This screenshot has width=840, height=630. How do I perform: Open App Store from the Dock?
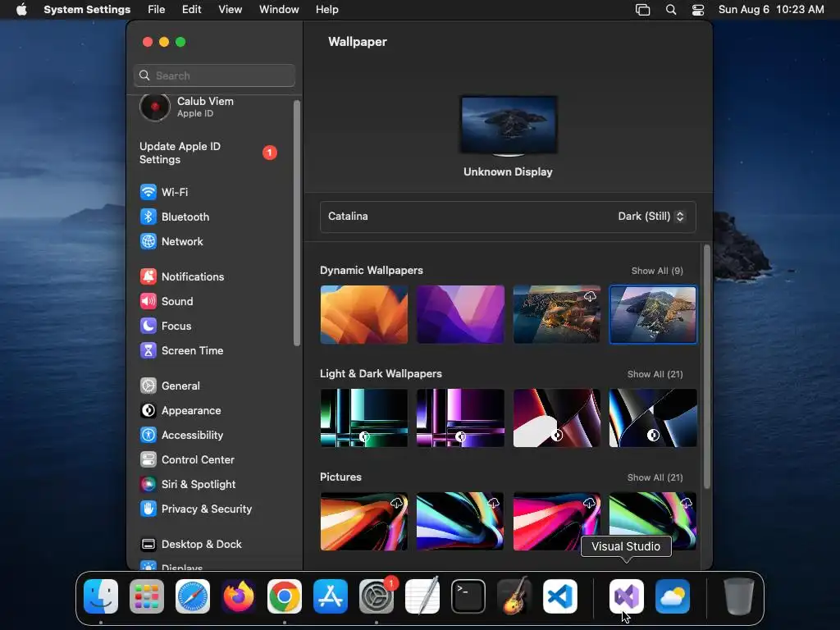(331, 596)
